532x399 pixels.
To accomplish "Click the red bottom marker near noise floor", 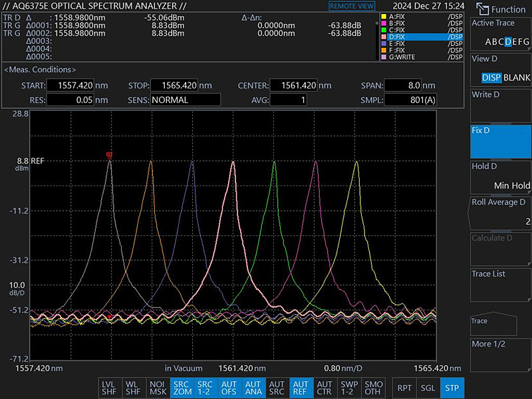I will coord(109,317).
